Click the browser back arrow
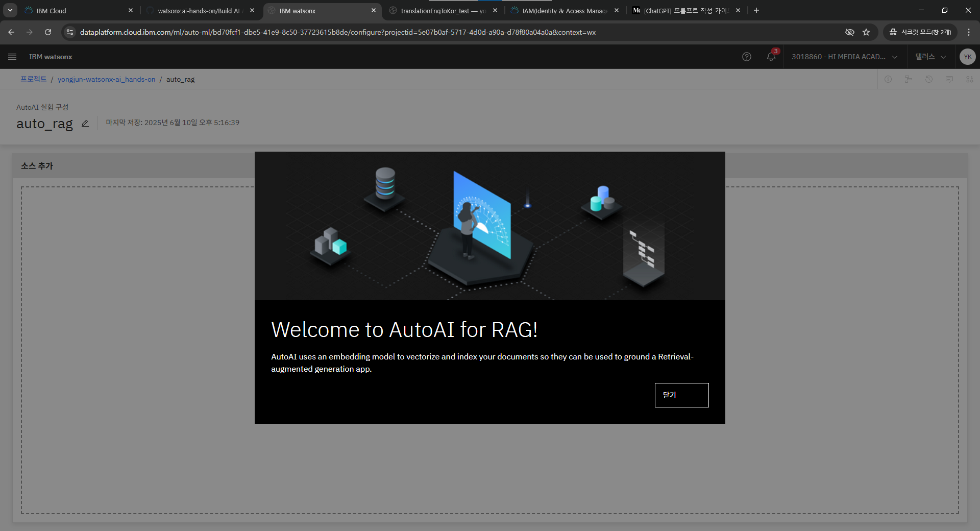The image size is (980, 531). pos(11,32)
